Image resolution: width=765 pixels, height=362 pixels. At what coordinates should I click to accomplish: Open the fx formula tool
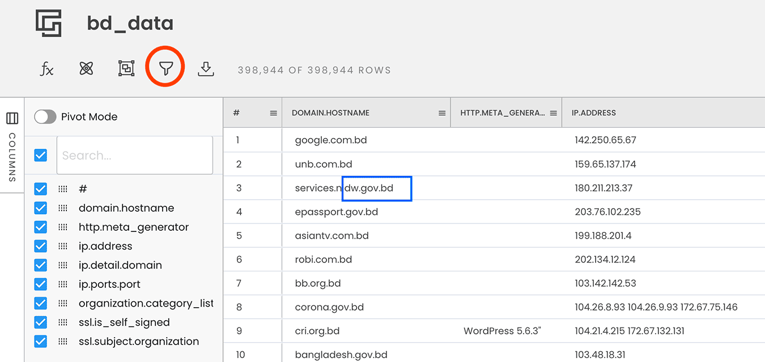[46, 69]
